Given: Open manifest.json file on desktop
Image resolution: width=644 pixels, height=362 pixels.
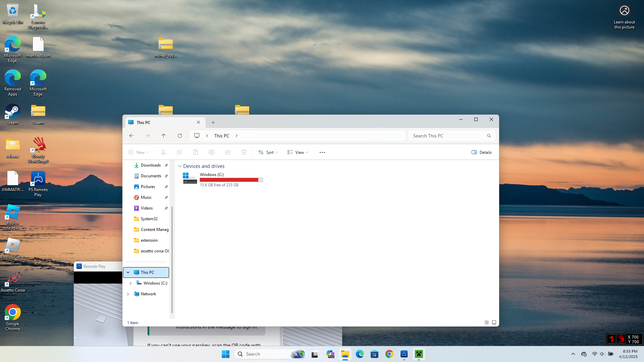Looking at the screenshot, I should click(x=38, y=48).
